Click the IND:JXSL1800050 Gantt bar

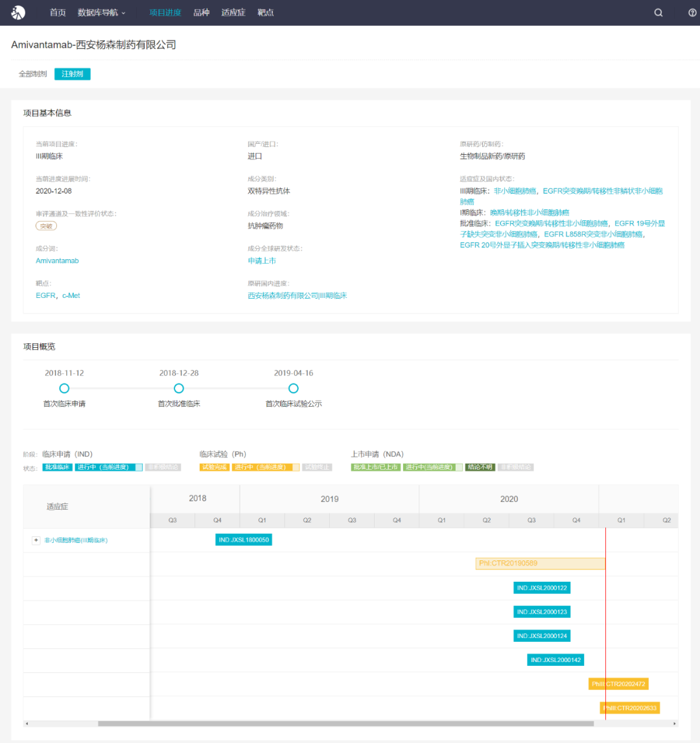[244, 540]
